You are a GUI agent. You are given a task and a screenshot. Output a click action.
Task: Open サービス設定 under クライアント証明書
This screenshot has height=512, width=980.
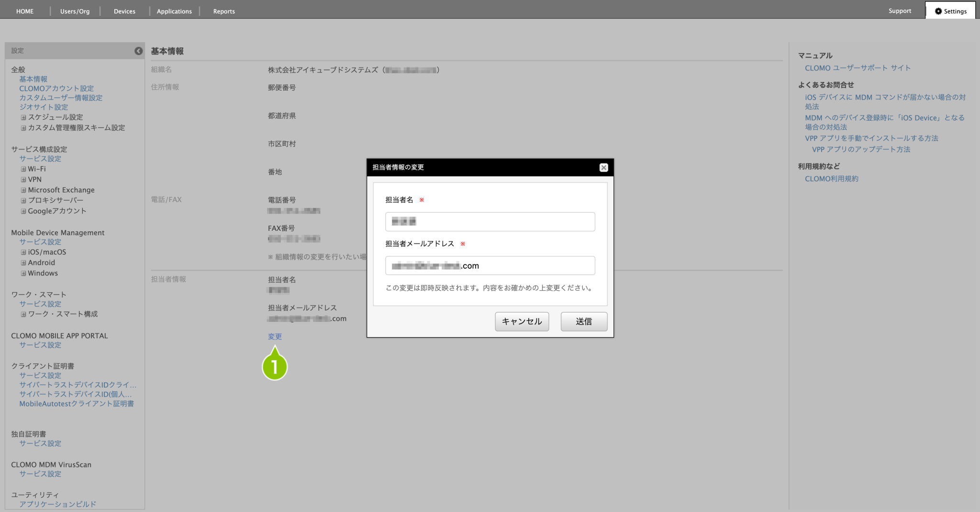pos(40,375)
